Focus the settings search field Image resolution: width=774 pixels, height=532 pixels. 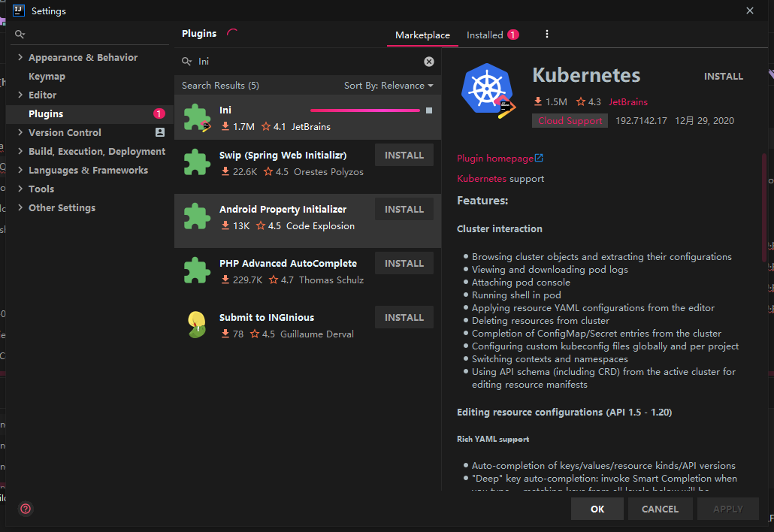click(90, 34)
